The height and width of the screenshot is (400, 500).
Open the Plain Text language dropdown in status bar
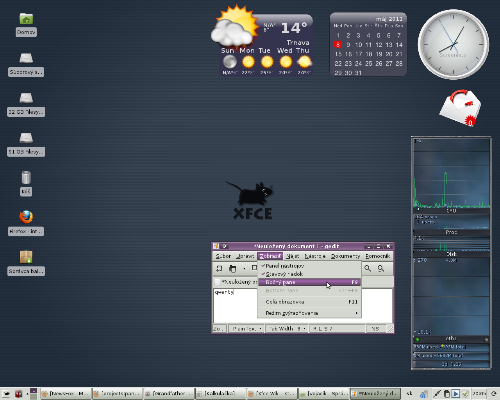246,329
